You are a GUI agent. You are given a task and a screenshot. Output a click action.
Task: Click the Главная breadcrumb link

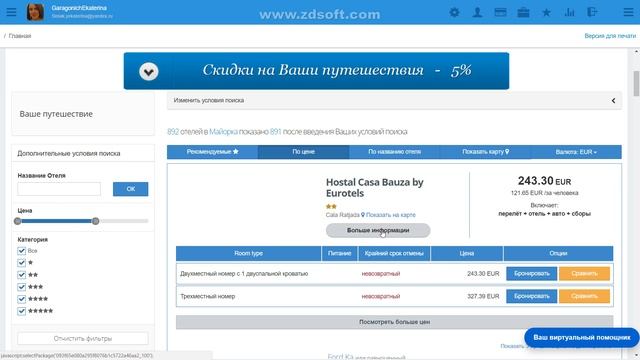pyautogui.click(x=20, y=36)
